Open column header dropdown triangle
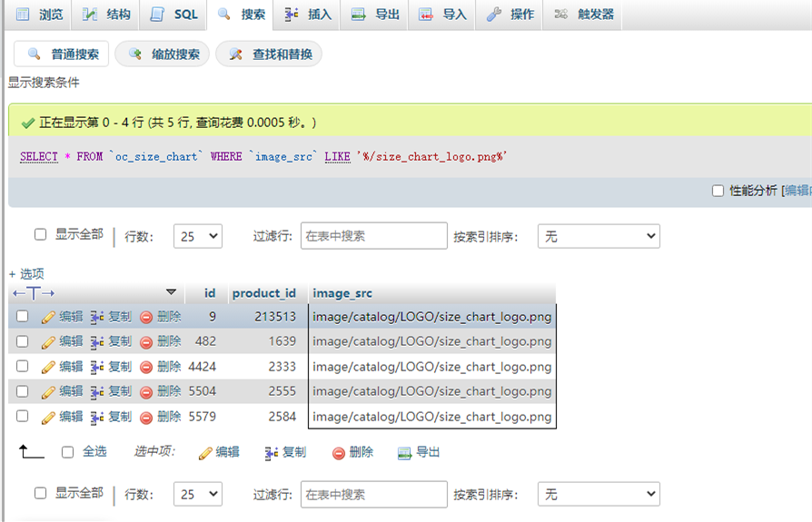 [x=172, y=292]
